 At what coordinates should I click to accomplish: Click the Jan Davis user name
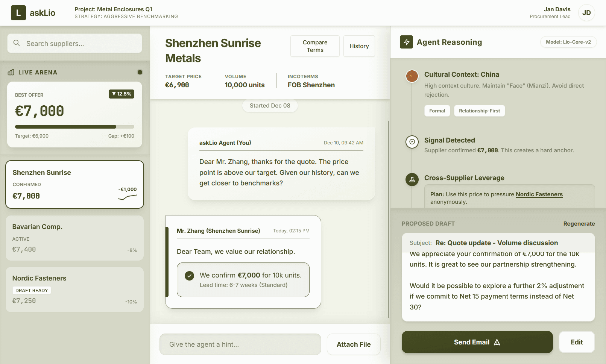tap(557, 9)
